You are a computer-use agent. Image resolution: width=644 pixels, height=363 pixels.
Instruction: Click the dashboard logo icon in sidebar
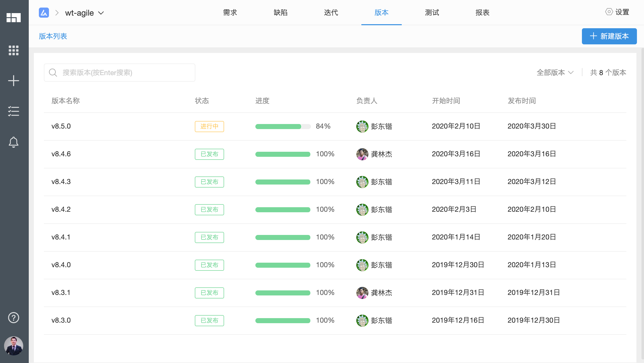tap(14, 18)
